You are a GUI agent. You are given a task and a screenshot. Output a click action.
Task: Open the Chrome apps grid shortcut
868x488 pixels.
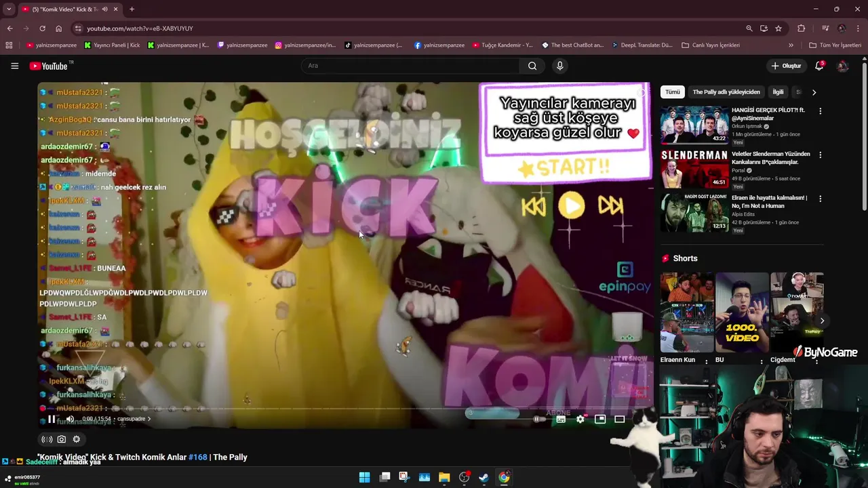9,45
